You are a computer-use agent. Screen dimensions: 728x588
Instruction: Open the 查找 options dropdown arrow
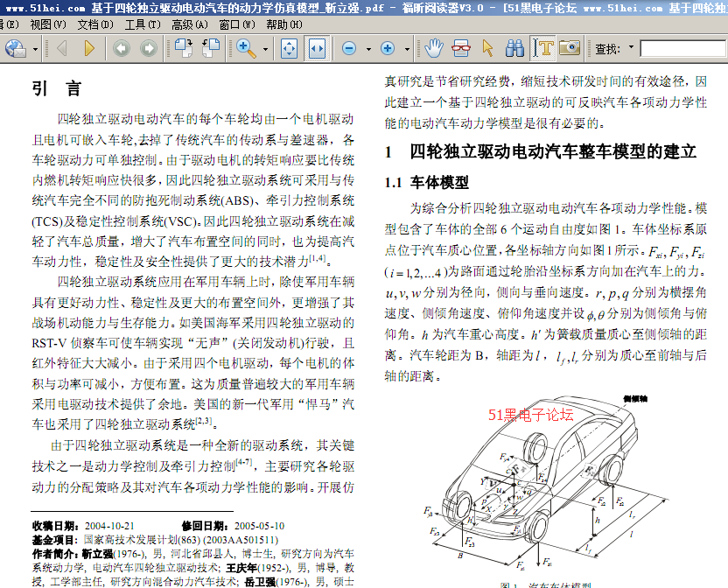631,47
